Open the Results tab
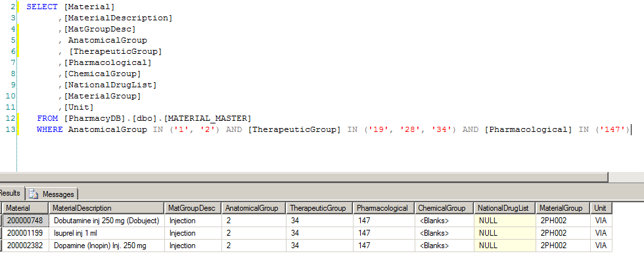The image size is (644, 260). [11, 193]
